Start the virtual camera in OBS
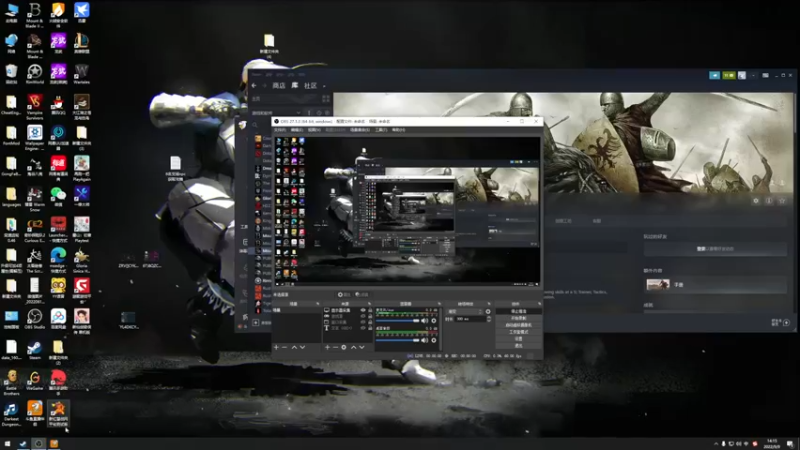 (x=518, y=325)
